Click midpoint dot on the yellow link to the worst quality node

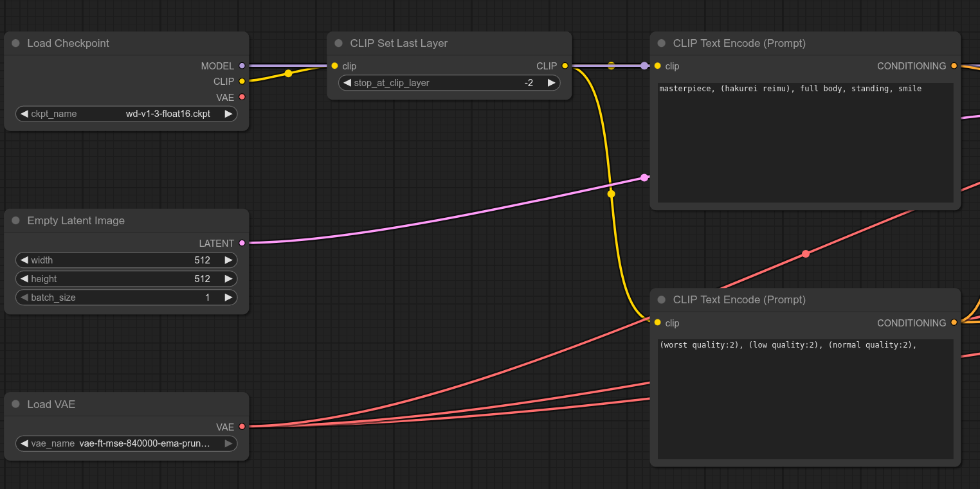(x=611, y=193)
